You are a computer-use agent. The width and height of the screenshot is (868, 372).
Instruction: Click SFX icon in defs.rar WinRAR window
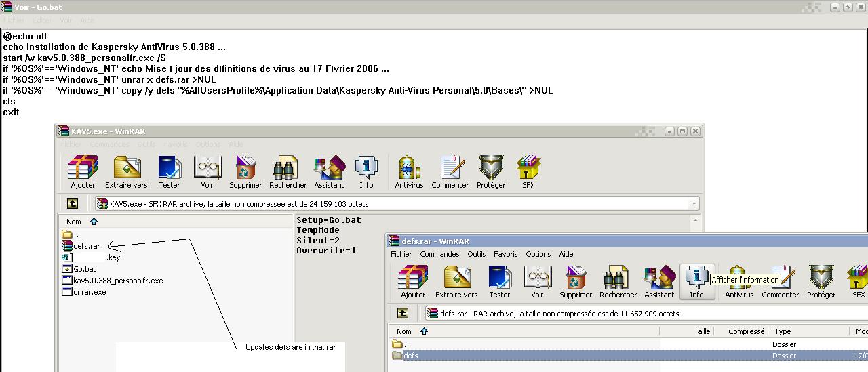click(x=859, y=282)
